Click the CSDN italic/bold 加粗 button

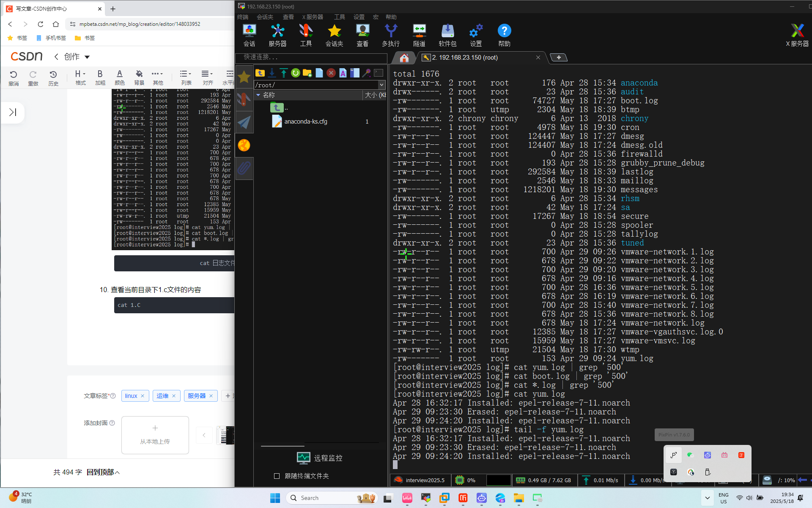coord(100,77)
